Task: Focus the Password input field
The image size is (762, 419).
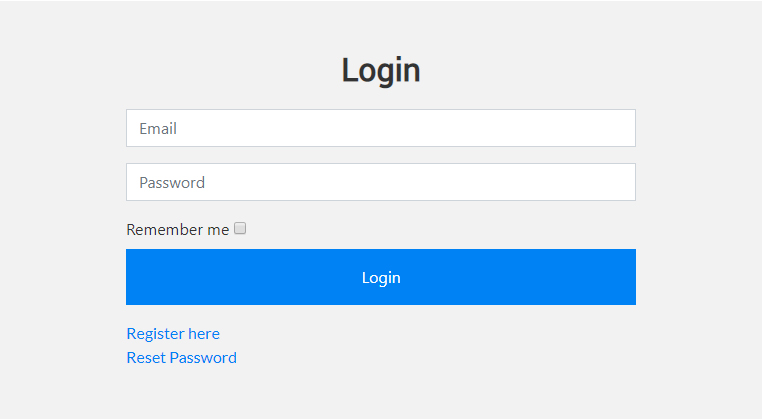Action: pos(380,182)
